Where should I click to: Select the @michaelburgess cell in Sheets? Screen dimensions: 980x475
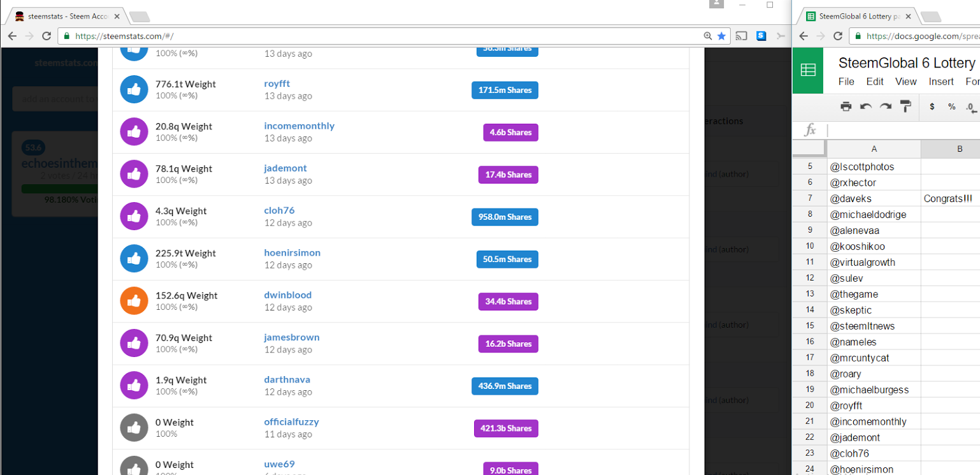874,390
